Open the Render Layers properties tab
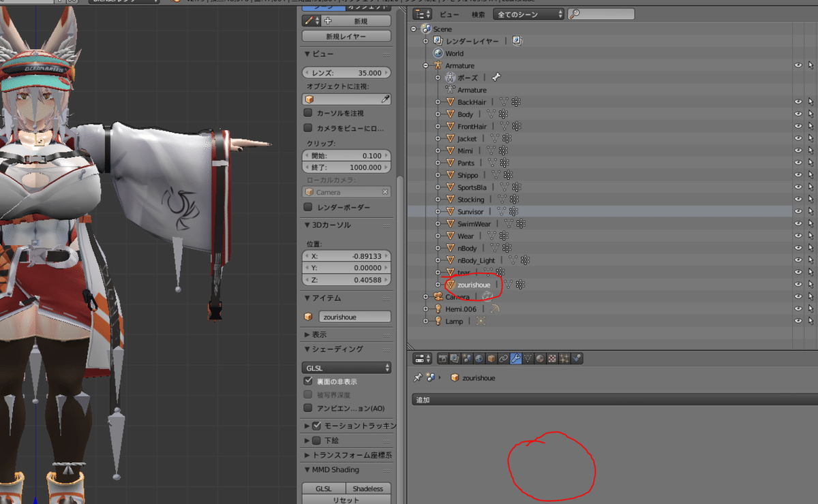The width and height of the screenshot is (818, 504). pos(454,358)
